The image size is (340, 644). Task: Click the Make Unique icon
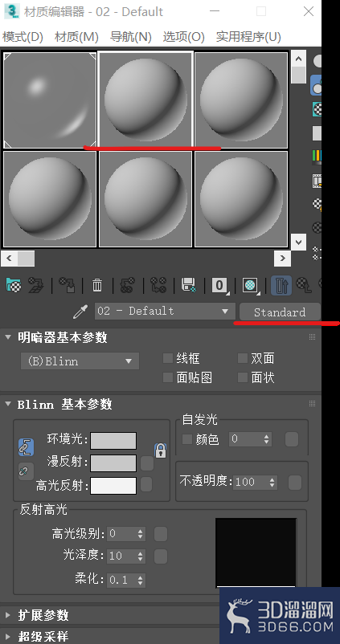158,284
